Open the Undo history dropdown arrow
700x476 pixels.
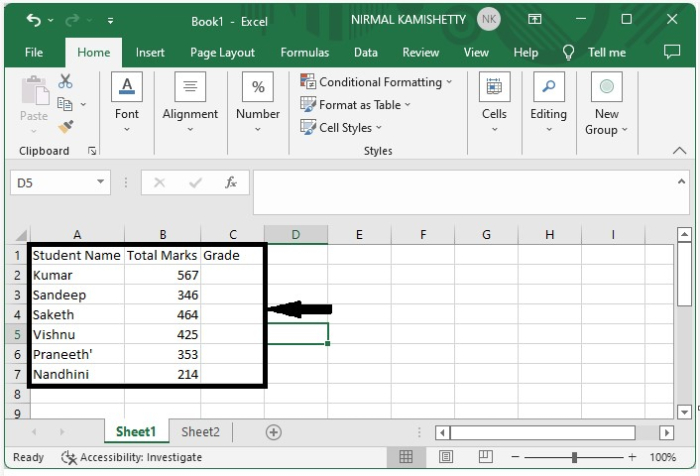[x=50, y=20]
